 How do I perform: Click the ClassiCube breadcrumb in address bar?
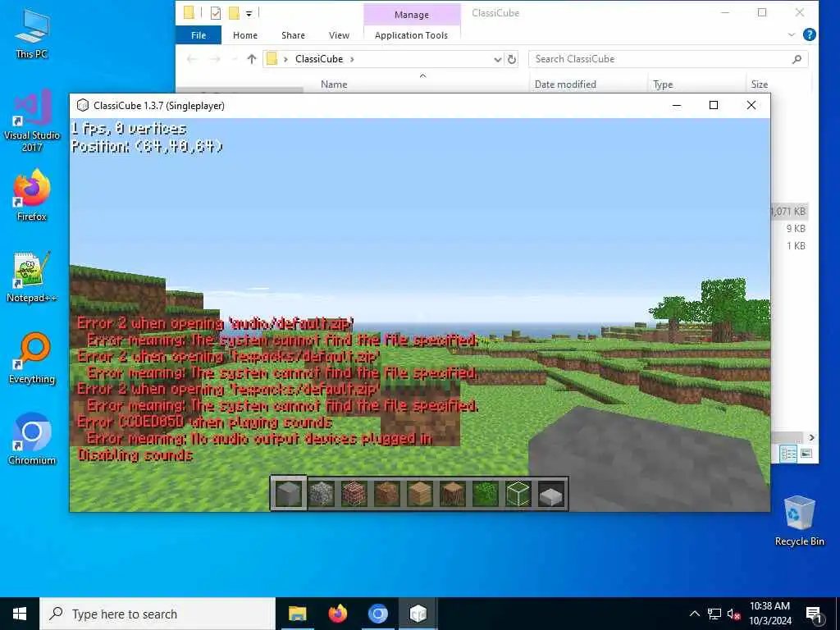[319, 59]
